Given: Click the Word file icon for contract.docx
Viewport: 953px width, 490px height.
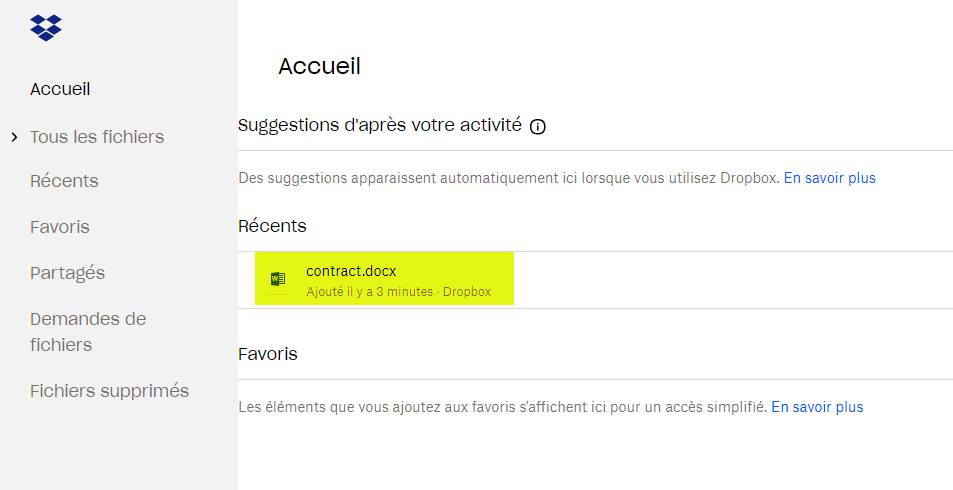Looking at the screenshot, I should [278, 279].
